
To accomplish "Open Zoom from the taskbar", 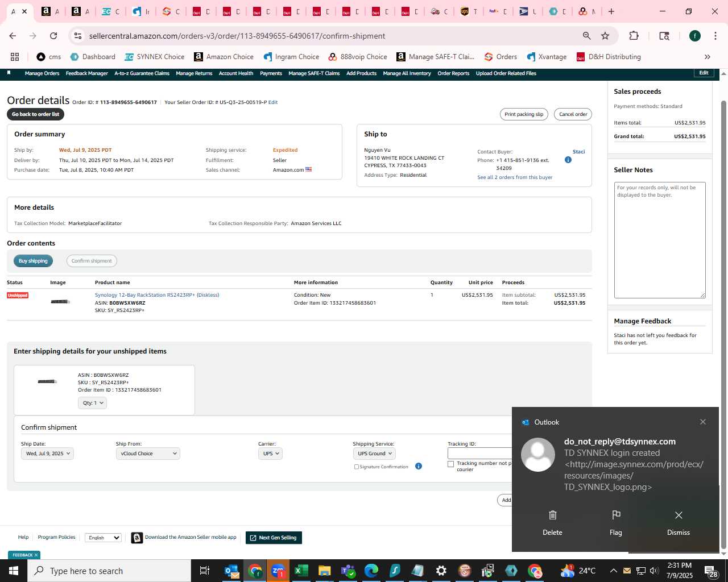I will point(278,571).
